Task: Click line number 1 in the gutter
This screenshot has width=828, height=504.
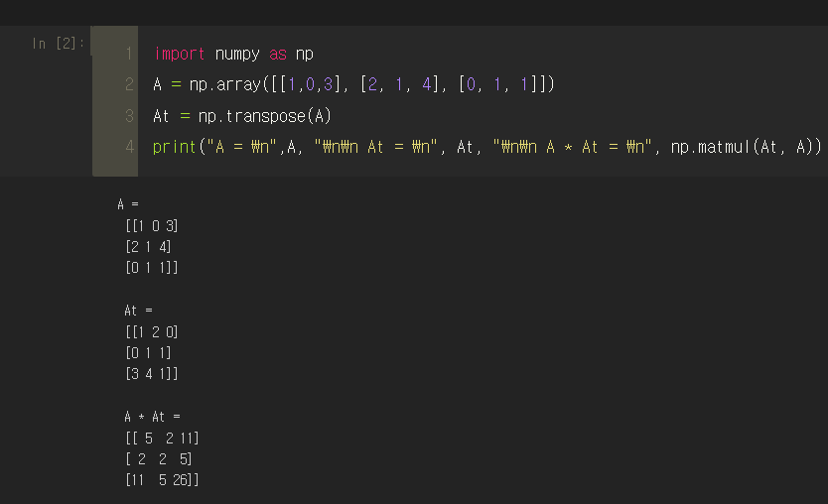Action: tap(129, 54)
